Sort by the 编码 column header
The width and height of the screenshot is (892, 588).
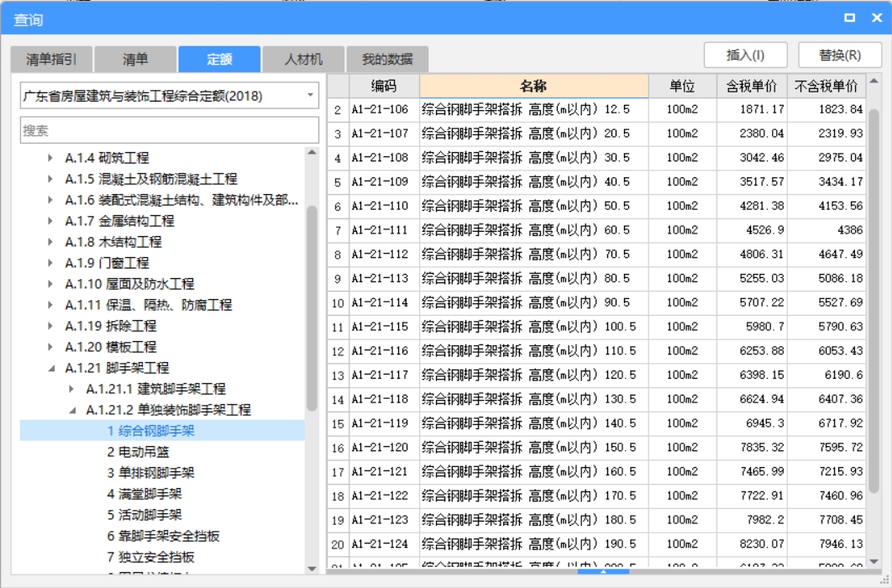(x=384, y=86)
